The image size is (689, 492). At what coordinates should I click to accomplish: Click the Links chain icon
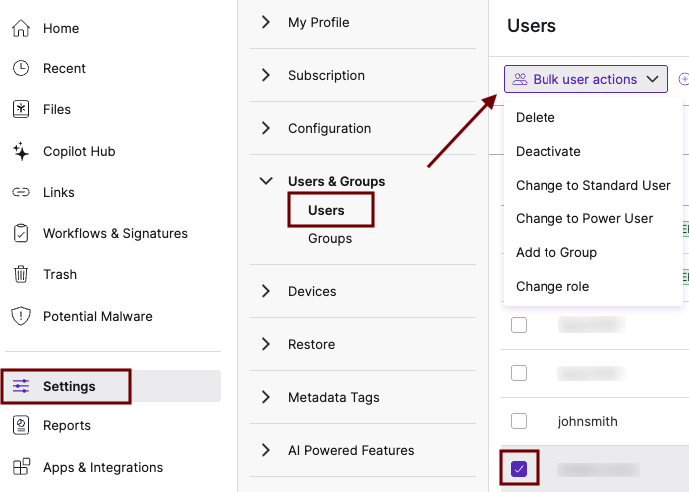(21, 192)
